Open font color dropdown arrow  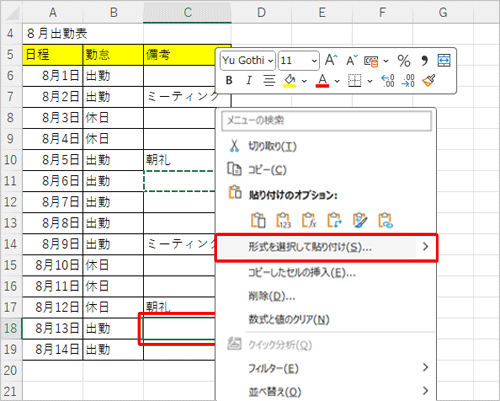tap(337, 81)
